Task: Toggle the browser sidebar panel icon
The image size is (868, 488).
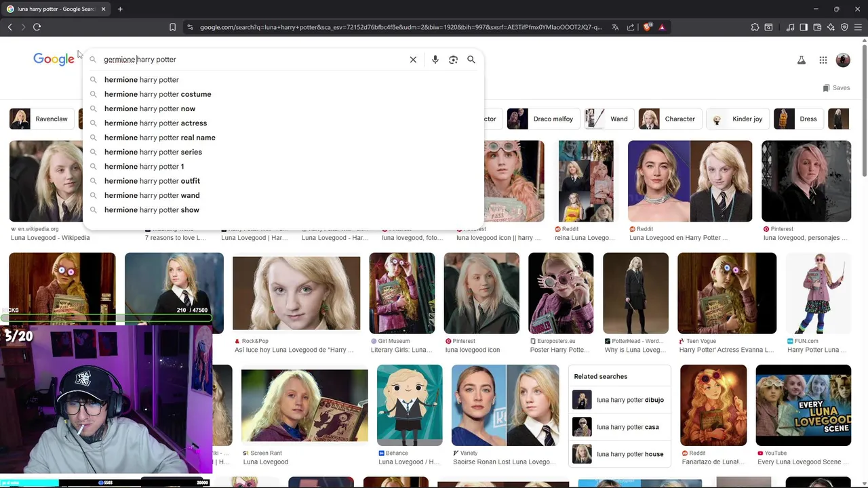Action: click(x=804, y=27)
